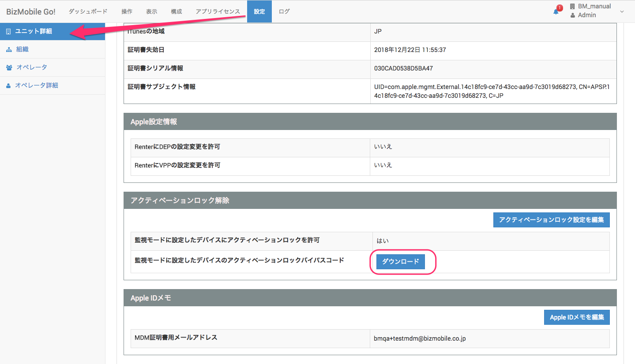
Task: Open the ダッシュボード menu
Action: (88, 11)
